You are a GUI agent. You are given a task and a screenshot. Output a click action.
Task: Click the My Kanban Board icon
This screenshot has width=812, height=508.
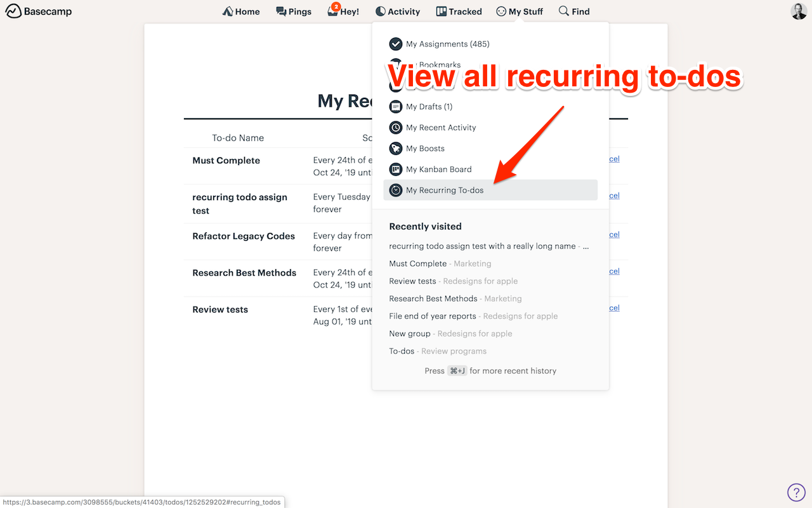click(396, 170)
